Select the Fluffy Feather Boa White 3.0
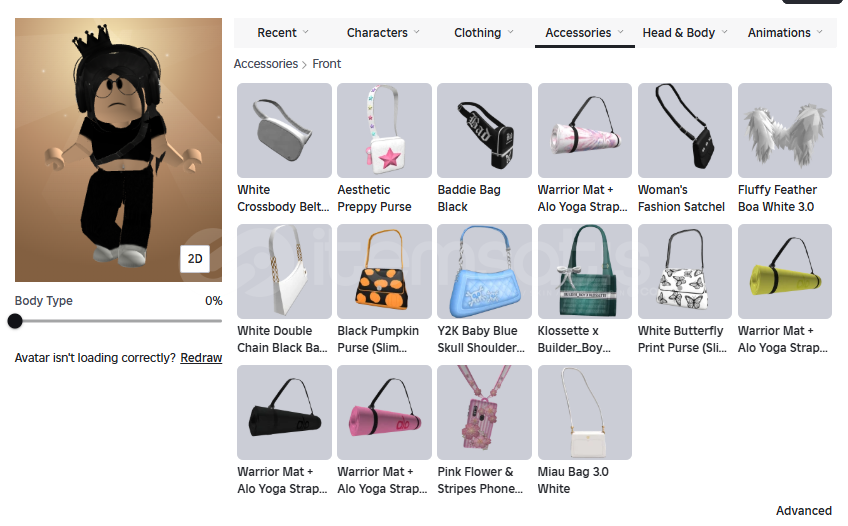848x526 pixels. [785, 130]
